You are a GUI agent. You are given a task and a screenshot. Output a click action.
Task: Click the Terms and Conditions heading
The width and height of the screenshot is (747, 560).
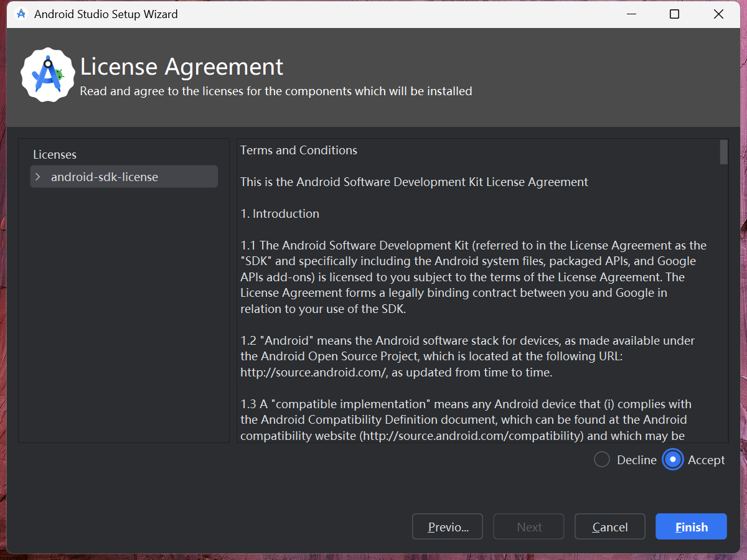[299, 150]
